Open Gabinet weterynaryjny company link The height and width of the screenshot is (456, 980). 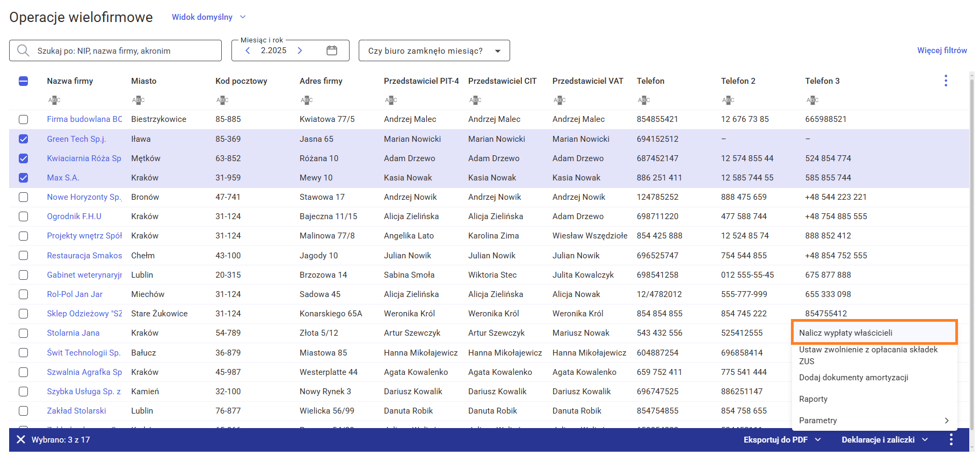84,275
